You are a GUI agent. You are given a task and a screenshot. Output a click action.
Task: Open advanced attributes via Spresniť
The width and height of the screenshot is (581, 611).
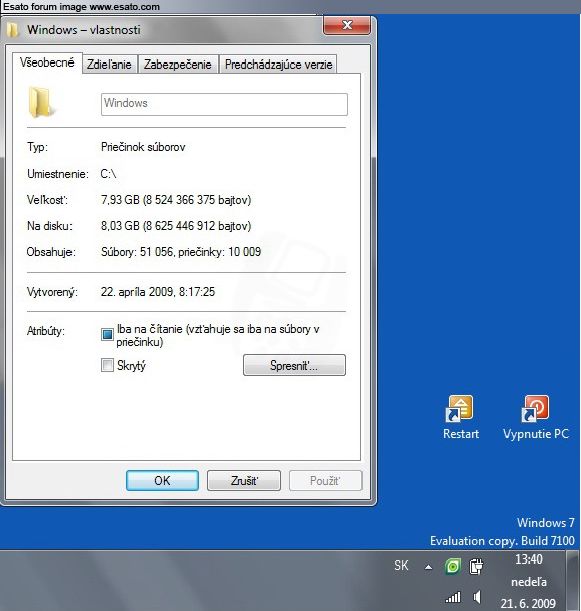pyautogui.click(x=294, y=365)
